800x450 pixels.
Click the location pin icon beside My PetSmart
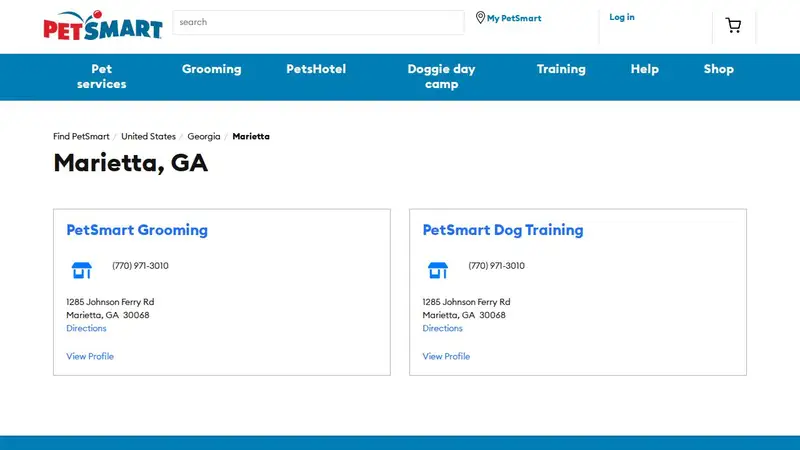pyautogui.click(x=480, y=18)
